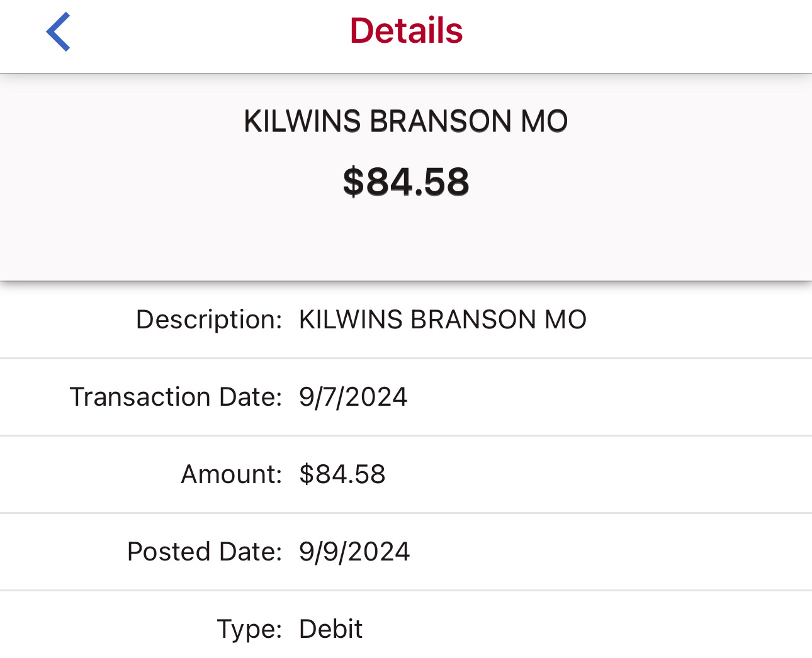Tap the 9/9/2024 posted date value

pyautogui.click(x=354, y=552)
